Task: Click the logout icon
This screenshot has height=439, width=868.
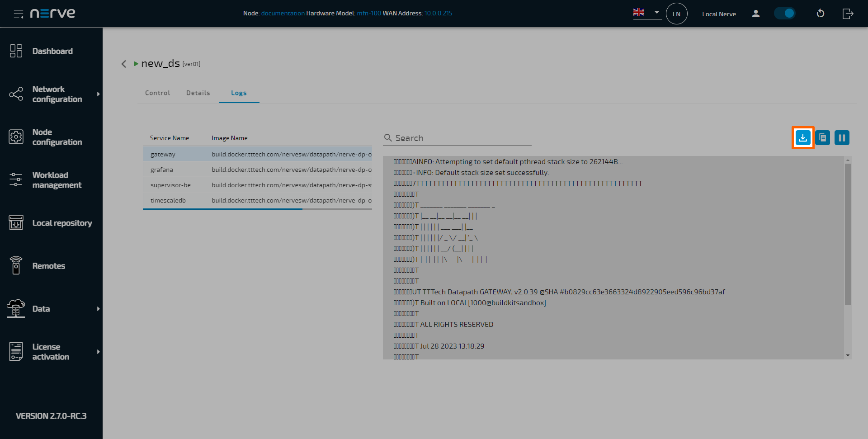Action: (x=848, y=14)
